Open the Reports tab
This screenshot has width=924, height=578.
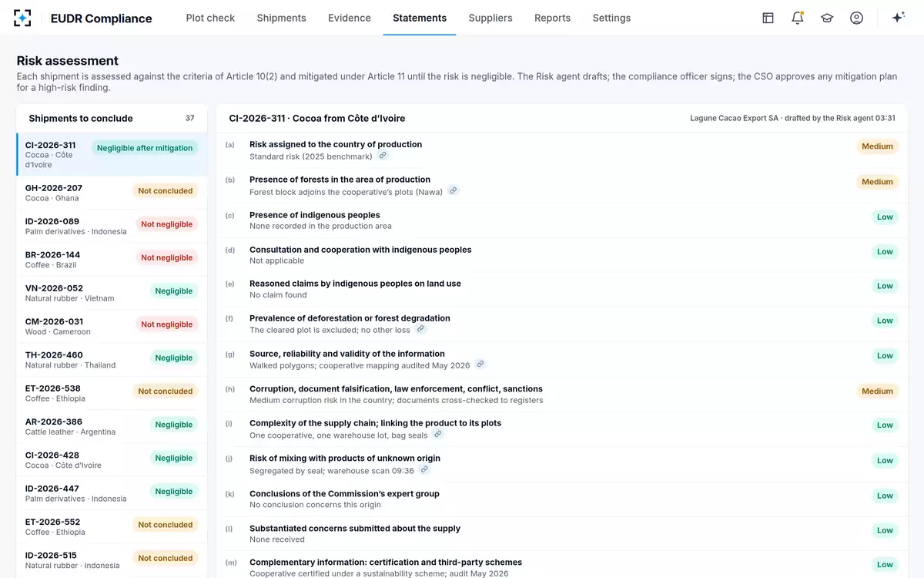553,18
